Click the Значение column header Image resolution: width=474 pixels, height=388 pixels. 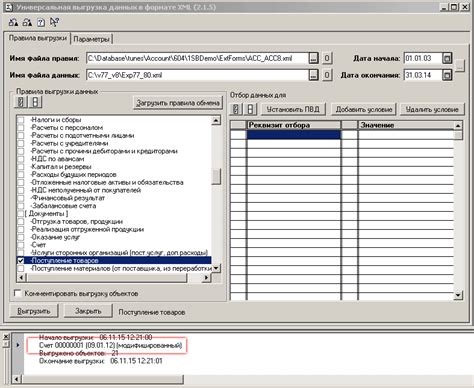coord(406,125)
